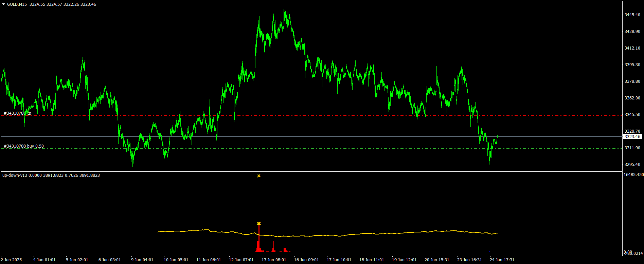Click price scale value 3328.70

pos(632,131)
